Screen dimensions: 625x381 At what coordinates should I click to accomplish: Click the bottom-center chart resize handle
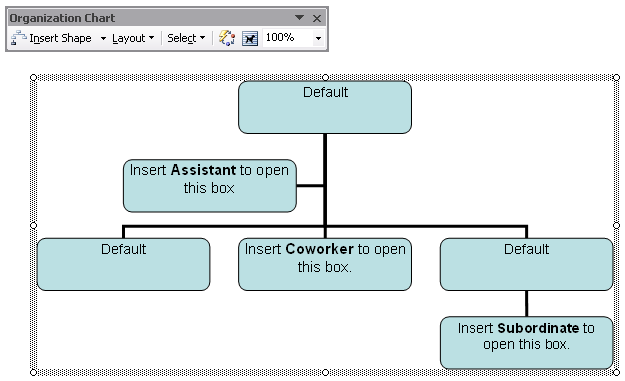coord(325,373)
